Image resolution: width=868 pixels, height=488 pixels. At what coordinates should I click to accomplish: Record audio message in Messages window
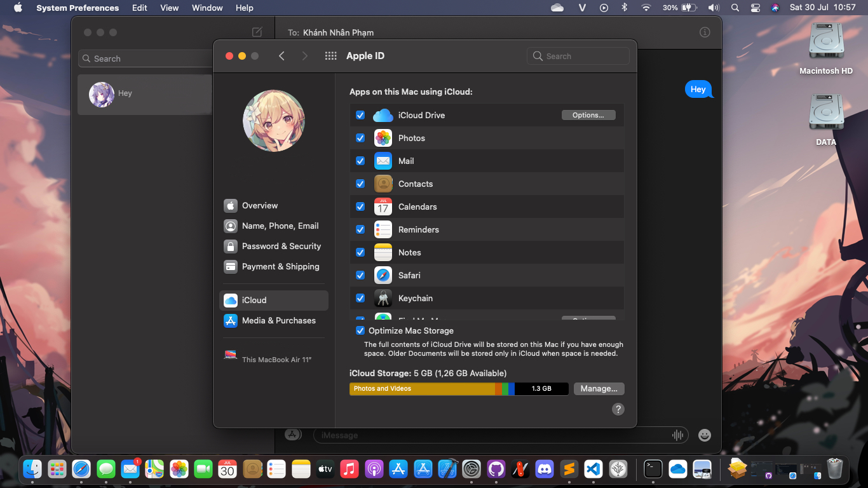pos(678,435)
